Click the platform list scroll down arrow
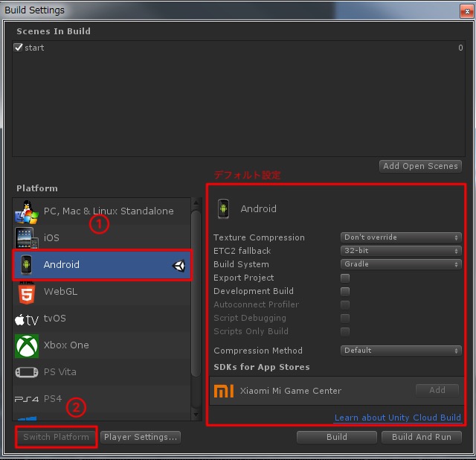Image resolution: width=476 pixels, height=460 pixels. tap(196, 415)
